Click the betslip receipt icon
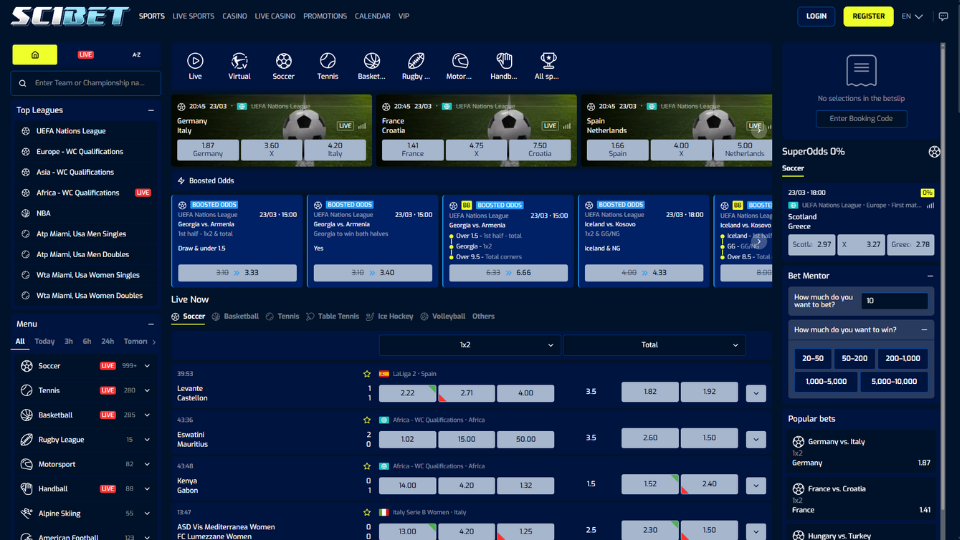Viewport: 960px width, 540px height. pyautogui.click(x=861, y=70)
